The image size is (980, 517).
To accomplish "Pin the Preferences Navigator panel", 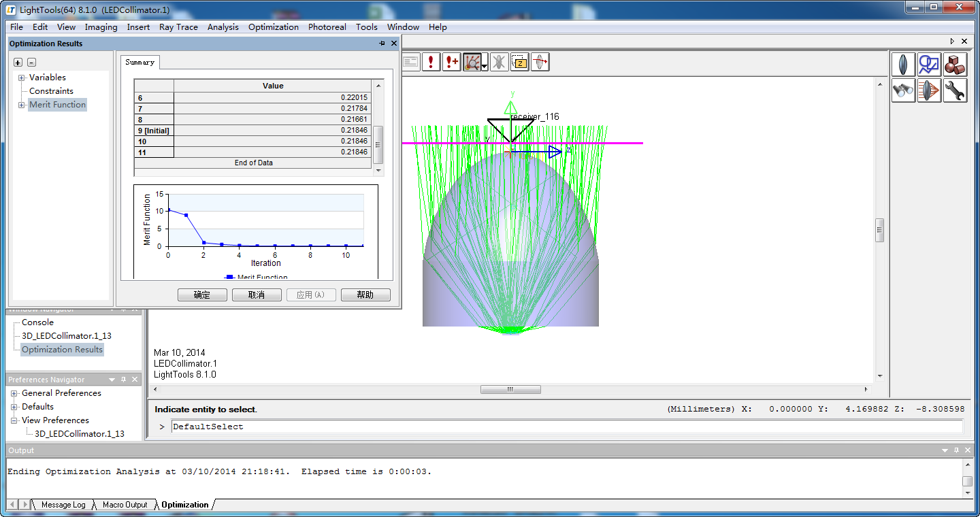I will pos(123,380).
